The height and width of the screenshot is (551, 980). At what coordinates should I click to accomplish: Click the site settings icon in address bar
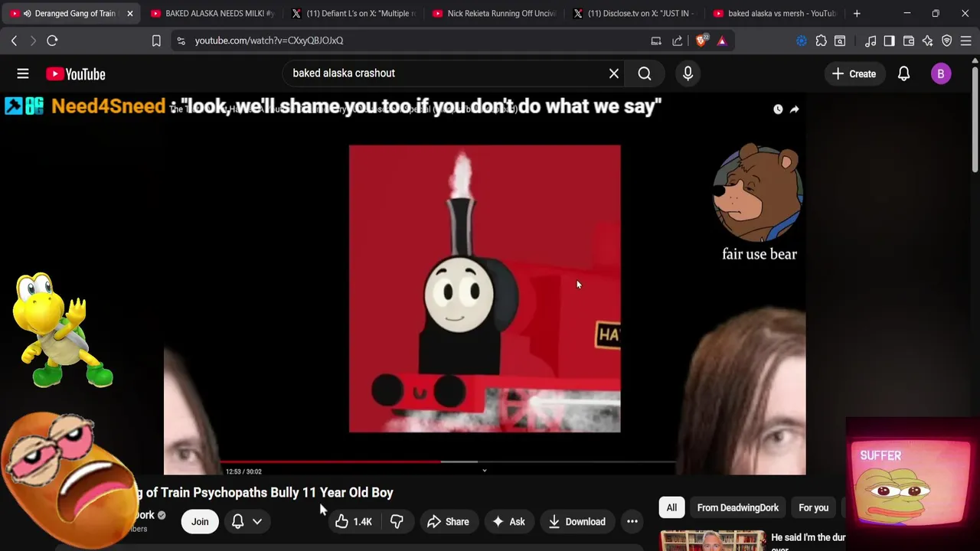click(181, 41)
